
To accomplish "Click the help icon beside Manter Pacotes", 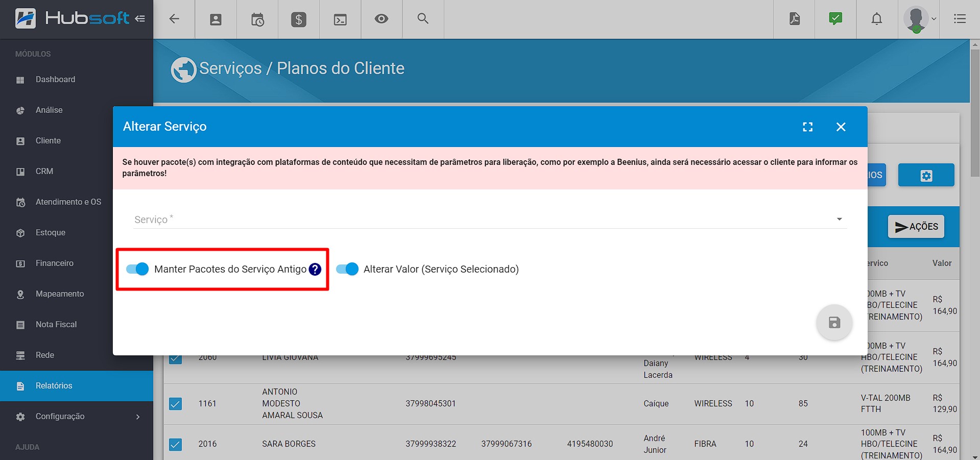I will tap(315, 269).
